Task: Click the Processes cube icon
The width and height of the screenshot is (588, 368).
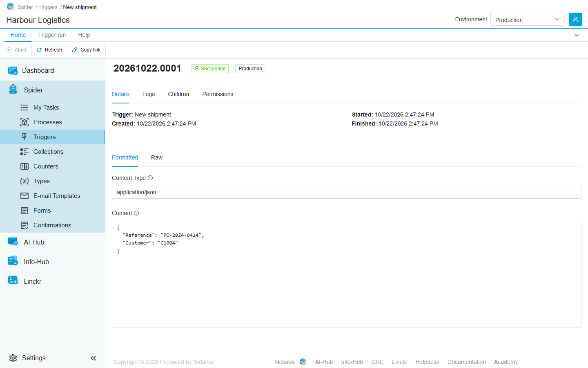Action: point(24,122)
